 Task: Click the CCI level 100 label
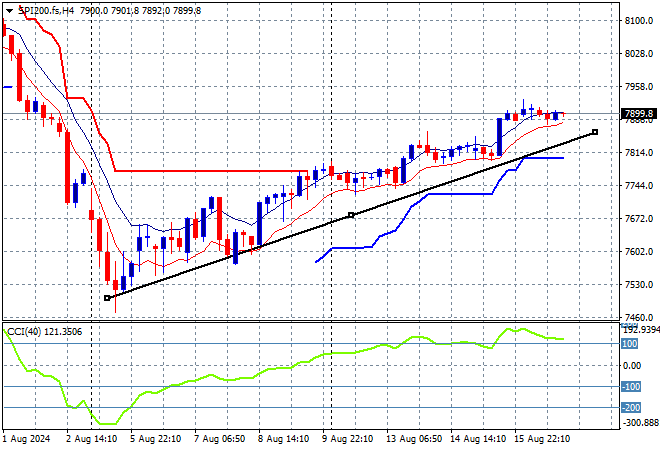pos(630,344)
